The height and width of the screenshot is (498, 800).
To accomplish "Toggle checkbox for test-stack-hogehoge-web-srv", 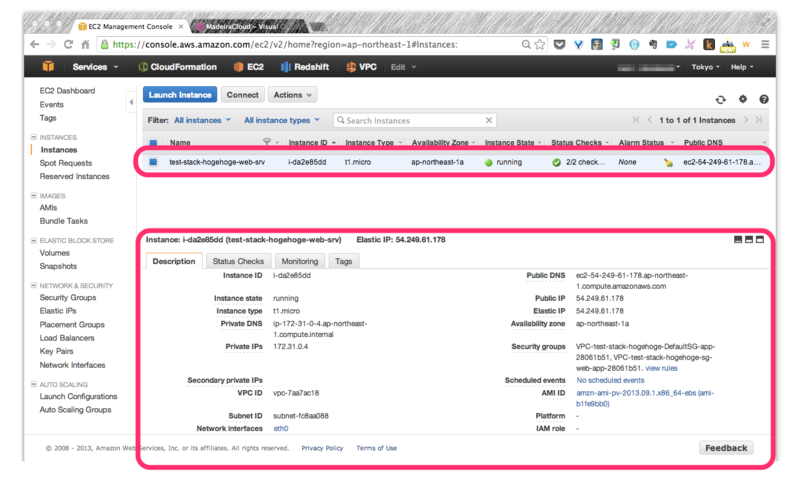I will point(153,162).
